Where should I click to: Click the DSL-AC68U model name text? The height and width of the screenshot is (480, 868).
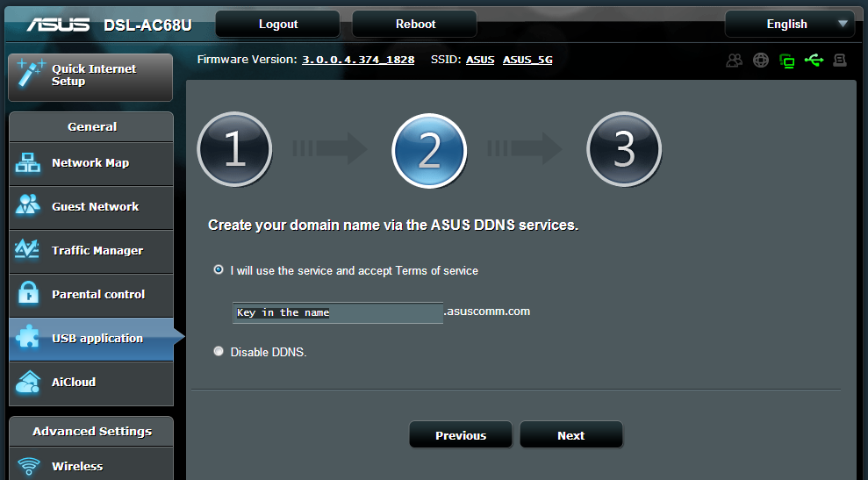point(147,25)
